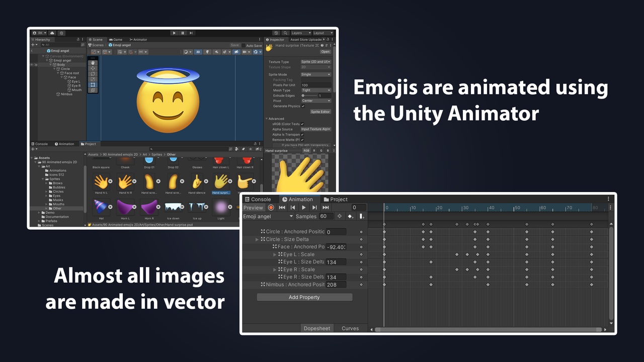Select the Rect tool in the Scene toolbar

[93, 85]
